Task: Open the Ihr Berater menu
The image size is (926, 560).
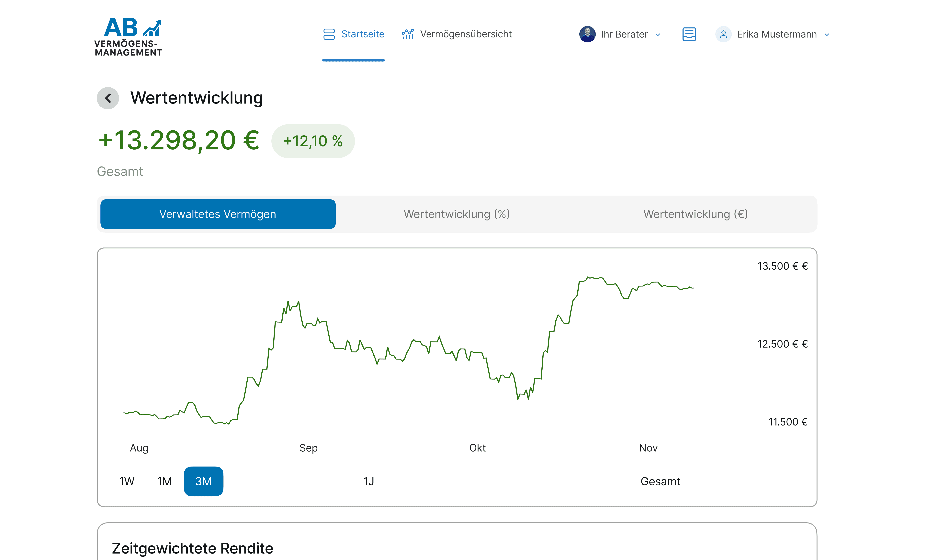Action: [624, 34]
